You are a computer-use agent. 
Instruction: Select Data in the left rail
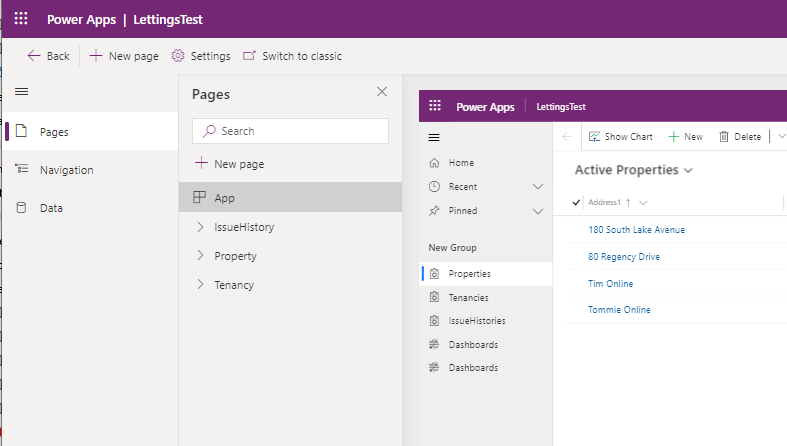(90, 208)
